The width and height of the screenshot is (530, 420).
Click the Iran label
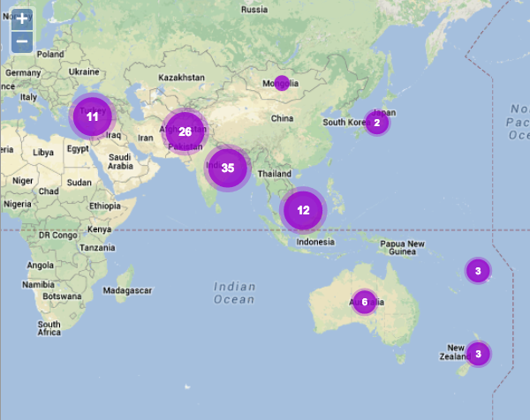pyautogui.click(x=146, y=138)
